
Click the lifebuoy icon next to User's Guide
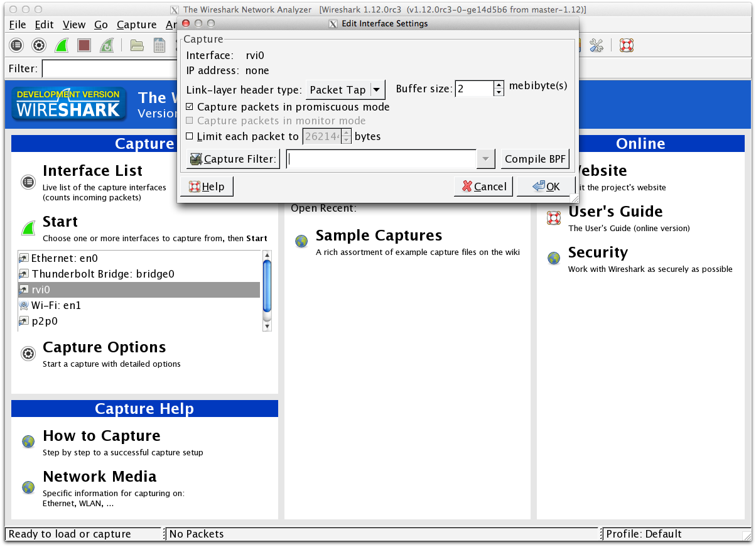tap(554, 218)
